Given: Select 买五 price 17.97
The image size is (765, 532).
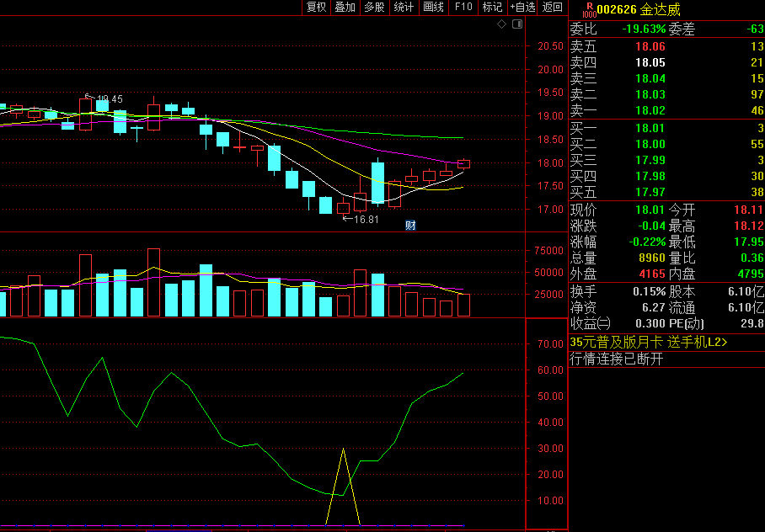Looking at the screenshot, I should (x=650, y=192).
